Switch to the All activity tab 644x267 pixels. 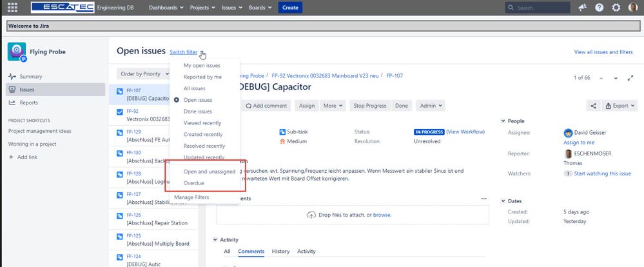(x=227, y=252)
